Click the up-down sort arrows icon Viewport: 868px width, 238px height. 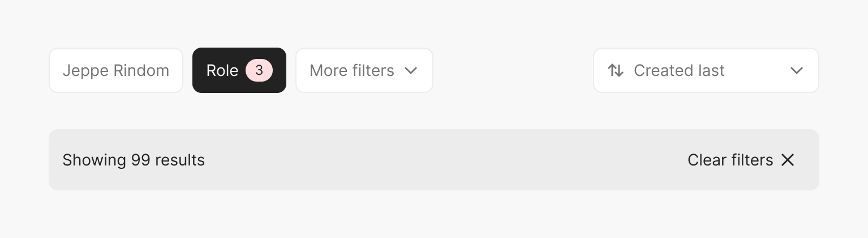click(616, 70)
